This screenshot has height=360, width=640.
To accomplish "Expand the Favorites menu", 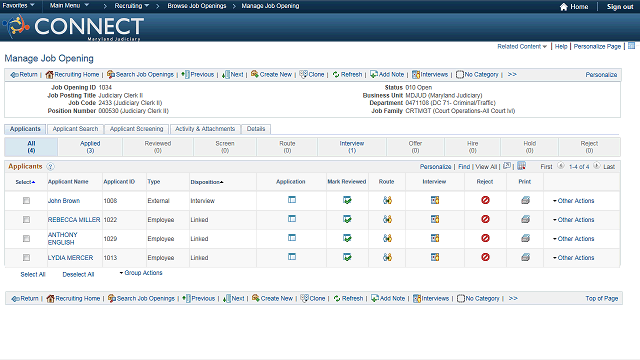I will 18,6.
